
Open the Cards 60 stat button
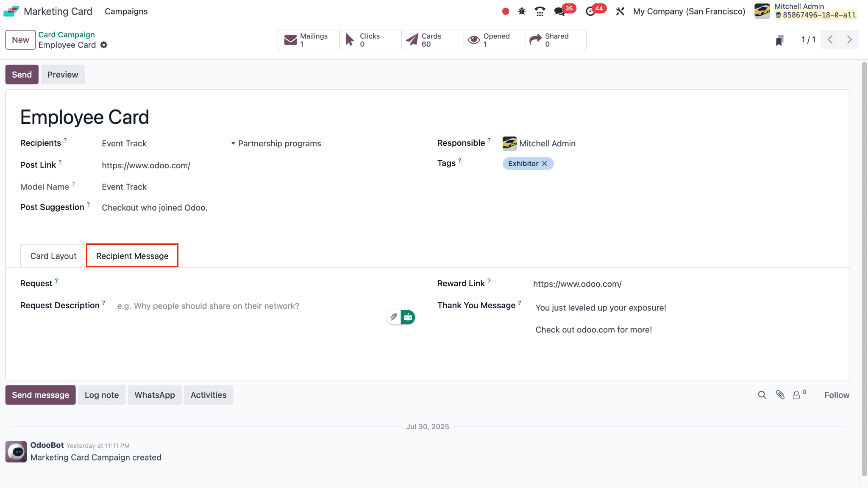432,40
